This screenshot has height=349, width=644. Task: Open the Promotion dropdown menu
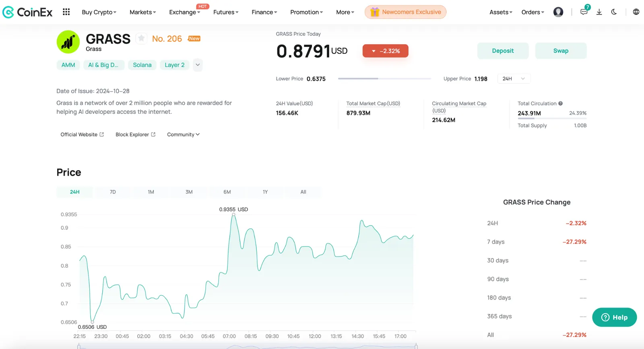tap(307, 12)
